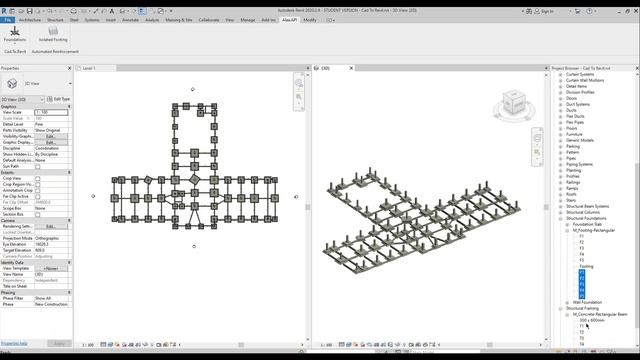The height and width of the screenshot is (360, 640).
Task: Open the File menu tab
Action: tap(8, 20)
